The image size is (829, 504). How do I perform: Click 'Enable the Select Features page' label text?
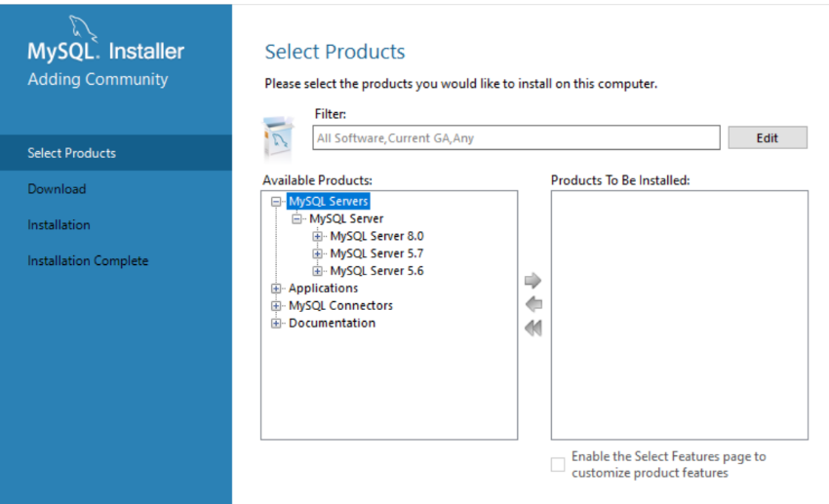coord(669,464)
